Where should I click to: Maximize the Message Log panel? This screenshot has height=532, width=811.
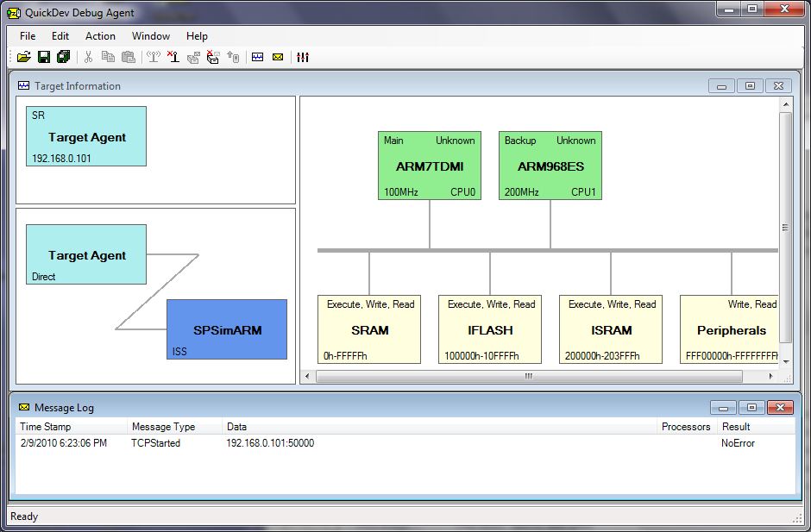point(751,408)
